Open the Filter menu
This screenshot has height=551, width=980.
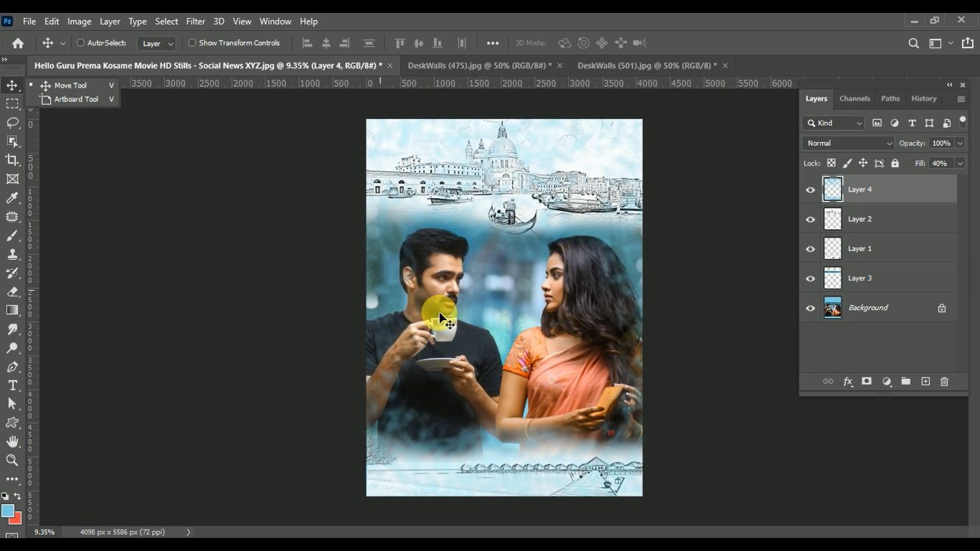[195, 22]
